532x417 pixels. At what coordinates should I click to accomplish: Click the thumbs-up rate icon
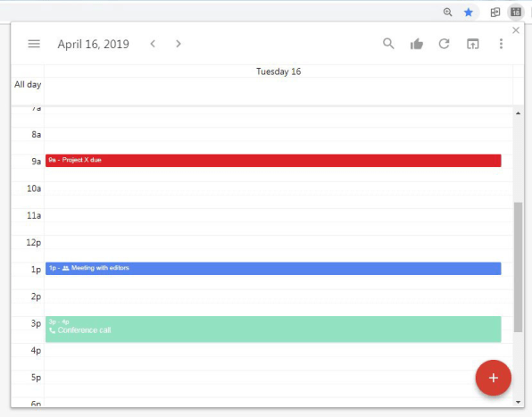(417, 44)
